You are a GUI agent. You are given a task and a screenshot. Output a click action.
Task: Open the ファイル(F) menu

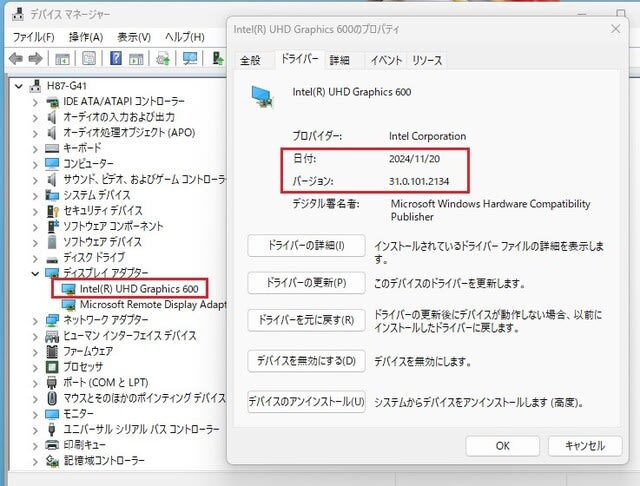click(x=33, y=37)
